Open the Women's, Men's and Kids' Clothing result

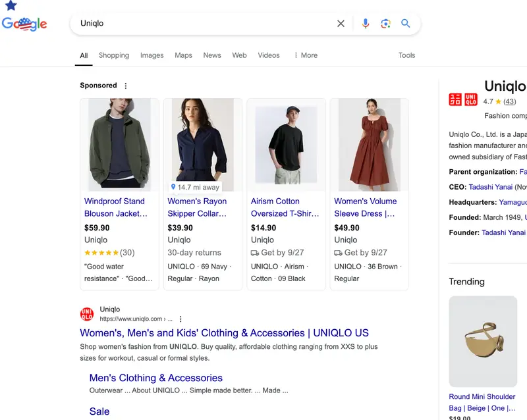tap(224, 333)
